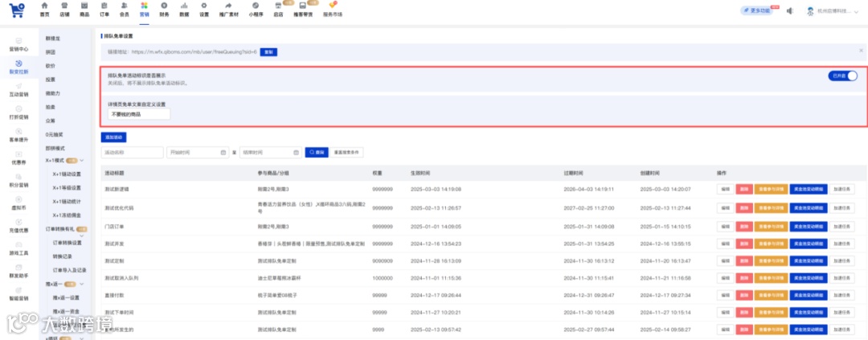This screenshot has height=340, width=868.
Task: Open 群发助手 in the left sidebar
Action: (x=18, y=272)
